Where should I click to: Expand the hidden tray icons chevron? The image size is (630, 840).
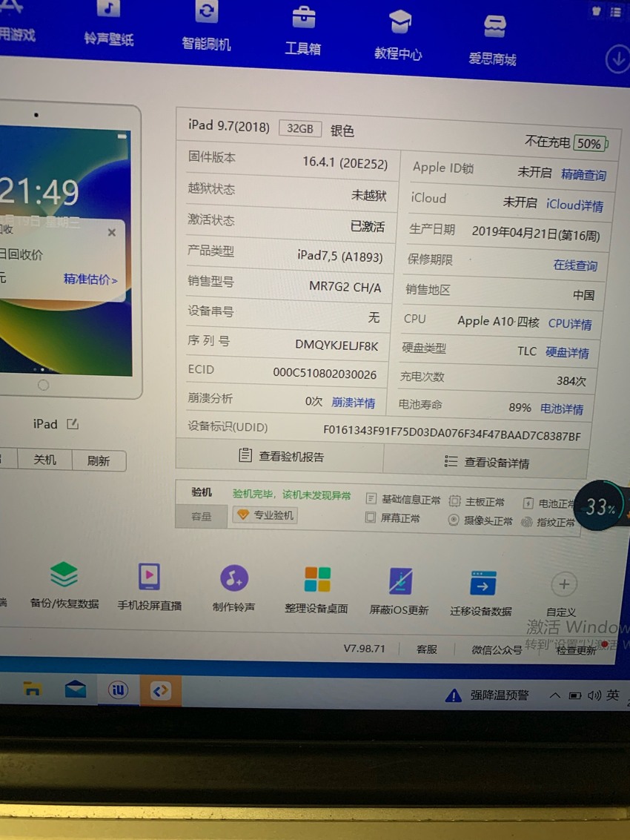pos(555,695)
